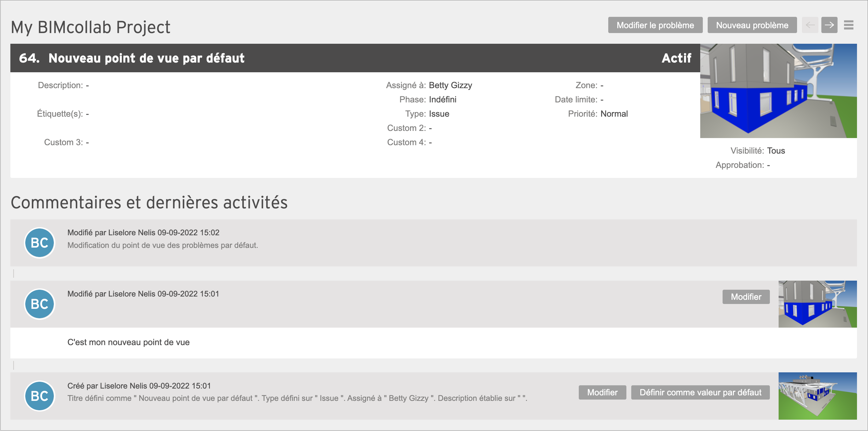Screen dimensions: 868x431
Task: Click Modifié par Liselore Nelis 09-09-2022 15:02
Action: tap(143, 232)
